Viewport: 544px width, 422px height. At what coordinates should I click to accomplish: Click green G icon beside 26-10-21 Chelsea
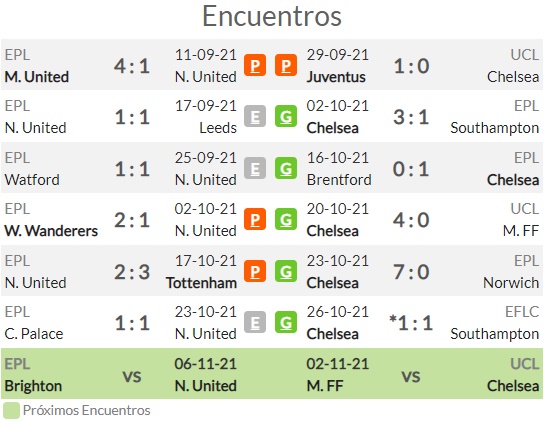[x=286, y=322]
